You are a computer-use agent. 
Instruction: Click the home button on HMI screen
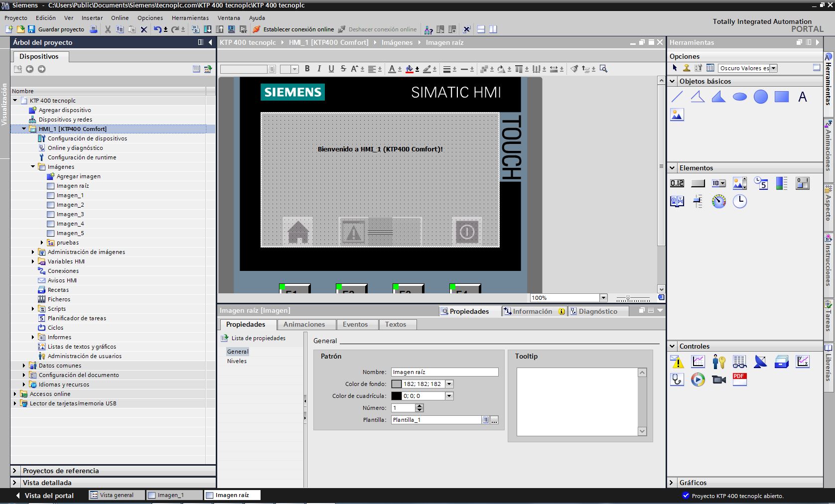tap(298, 232)
